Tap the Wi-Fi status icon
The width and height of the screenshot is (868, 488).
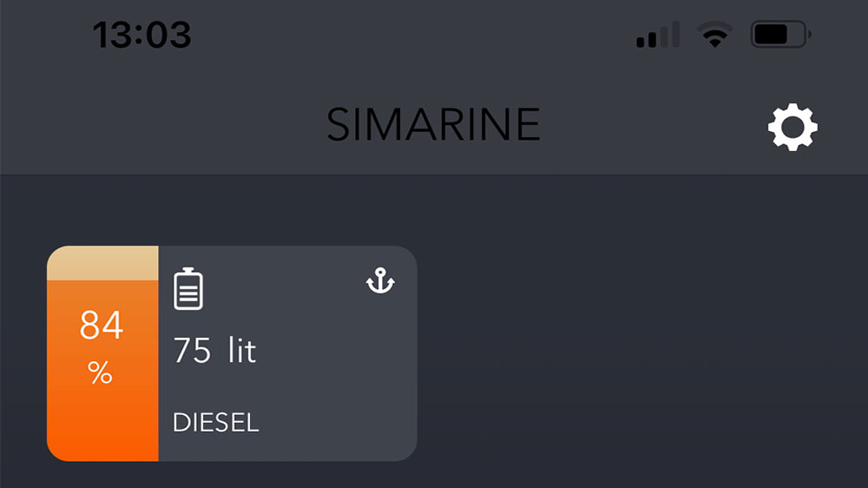[x=714, y=36]
